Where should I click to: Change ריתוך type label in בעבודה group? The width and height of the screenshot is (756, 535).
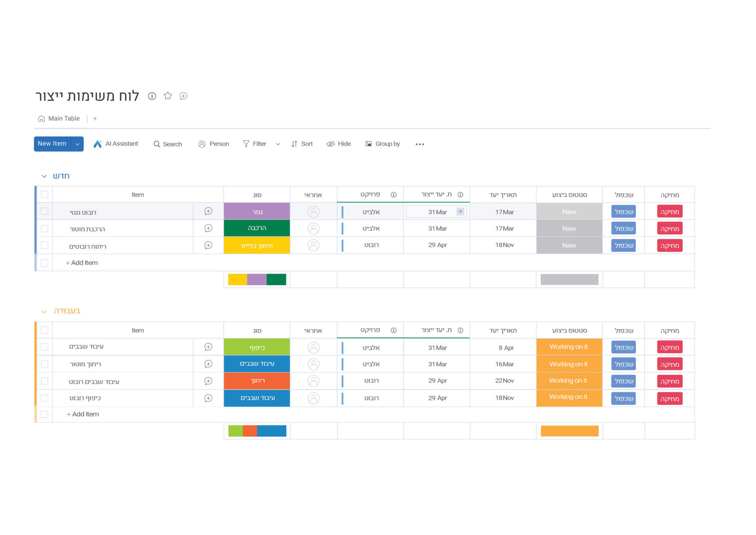click(x=257, y=381)
